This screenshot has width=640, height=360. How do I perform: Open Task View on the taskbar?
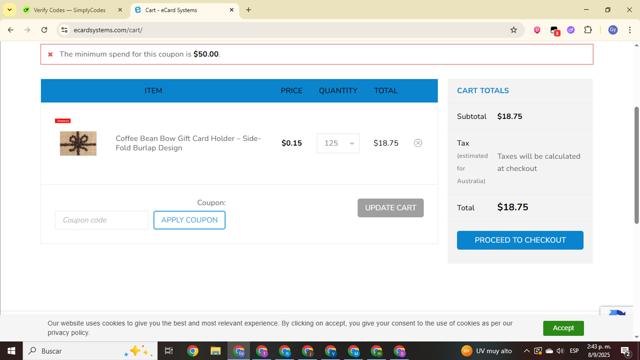pyautogui.click(x=169, y=351)
